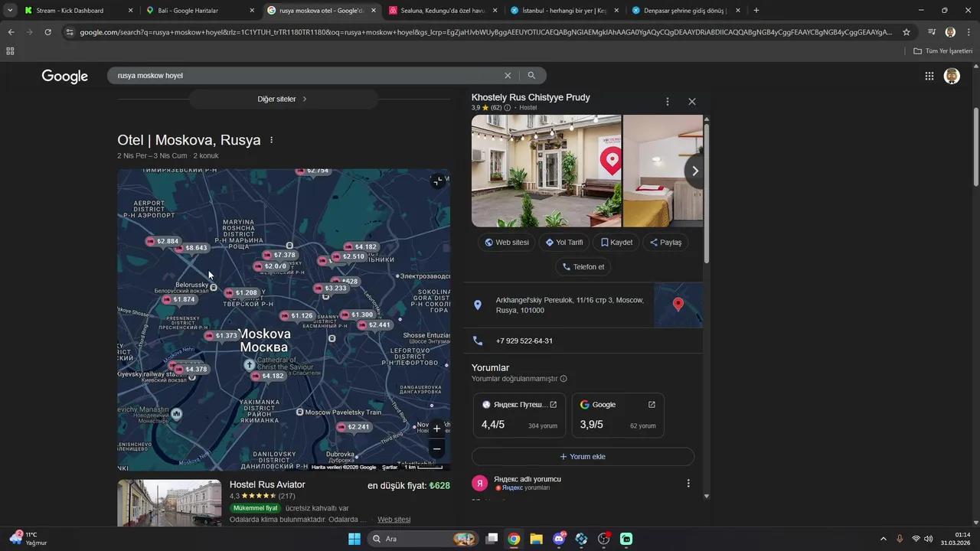This screenshot has height=551, width=980.
Task: Click Yorum ekle to add review
Action: [x=583, y=457]
